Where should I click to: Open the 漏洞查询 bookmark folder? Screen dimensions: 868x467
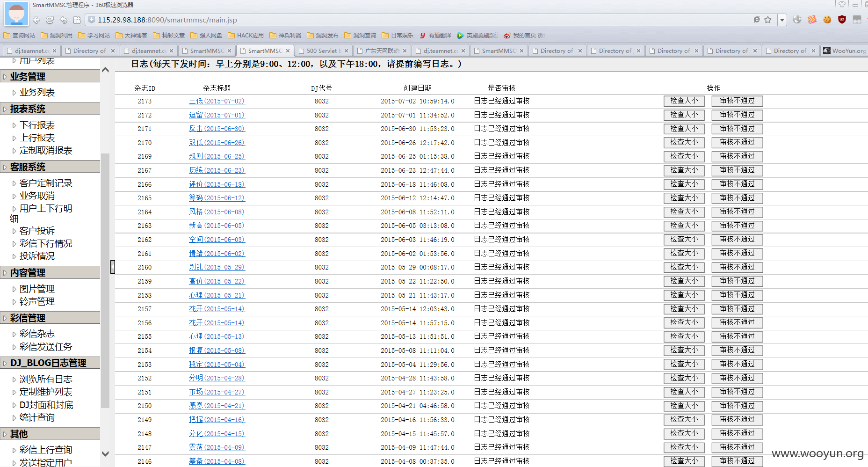click(360, 36)
